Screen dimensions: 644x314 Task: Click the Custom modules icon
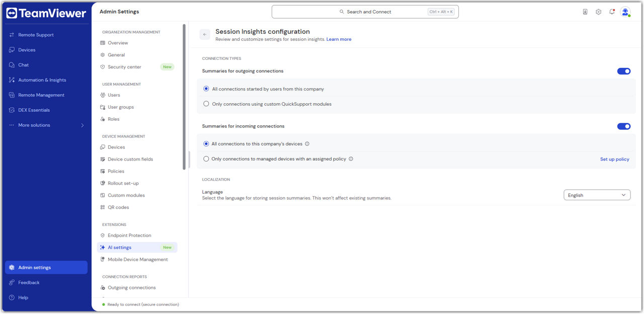pos(103,196)
